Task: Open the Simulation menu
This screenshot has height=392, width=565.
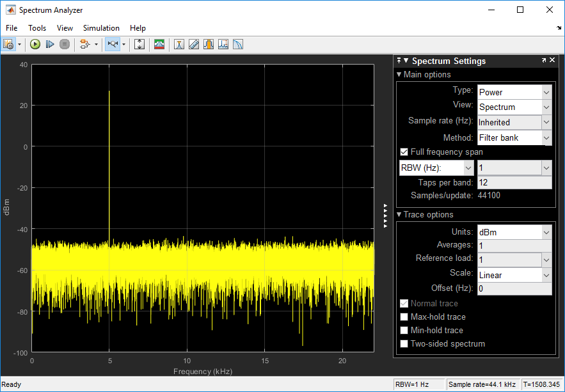Action: 101,28
